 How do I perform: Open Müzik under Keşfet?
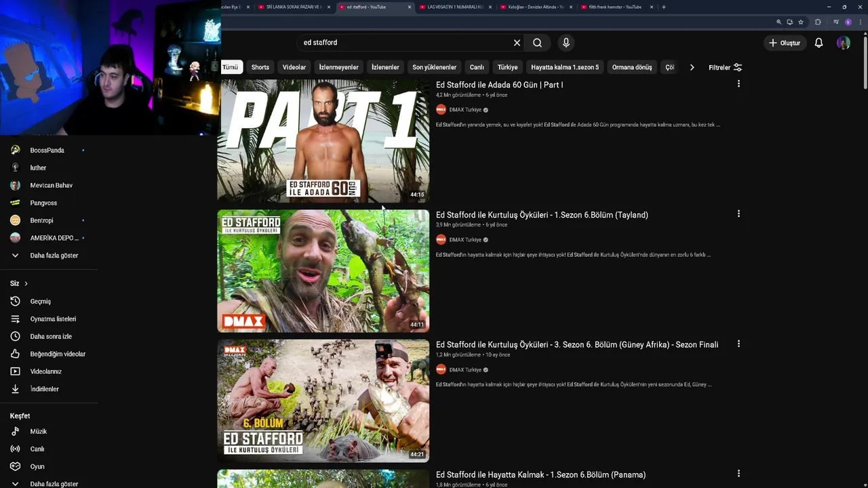(x=38, y=431)
